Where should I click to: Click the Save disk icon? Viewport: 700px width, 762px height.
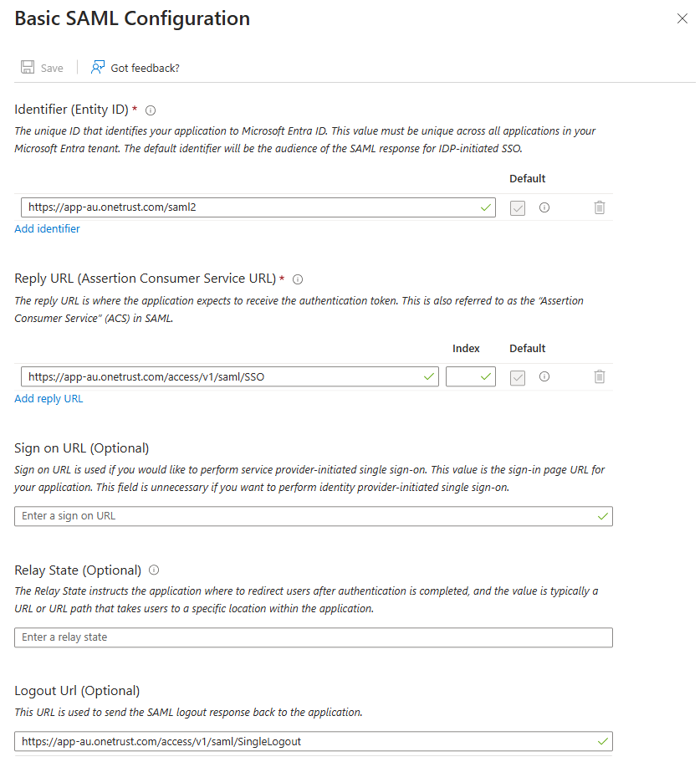coord(28,68)
